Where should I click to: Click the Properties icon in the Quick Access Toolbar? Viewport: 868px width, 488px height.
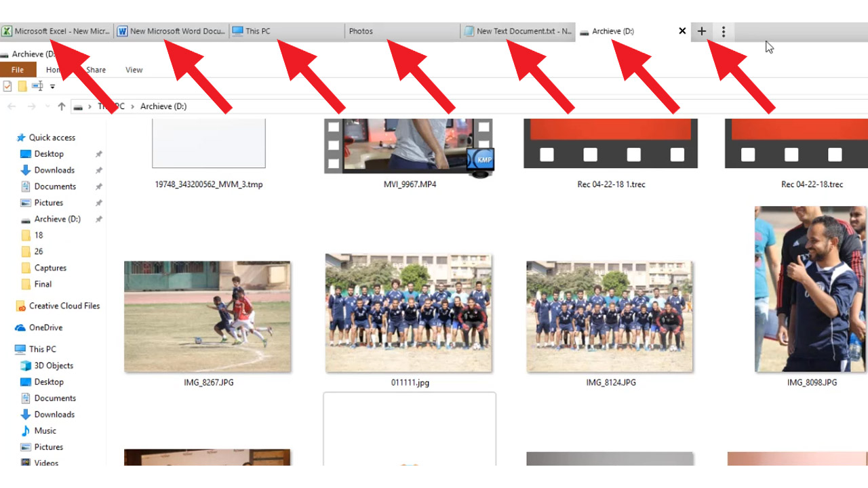pos(7,86)
